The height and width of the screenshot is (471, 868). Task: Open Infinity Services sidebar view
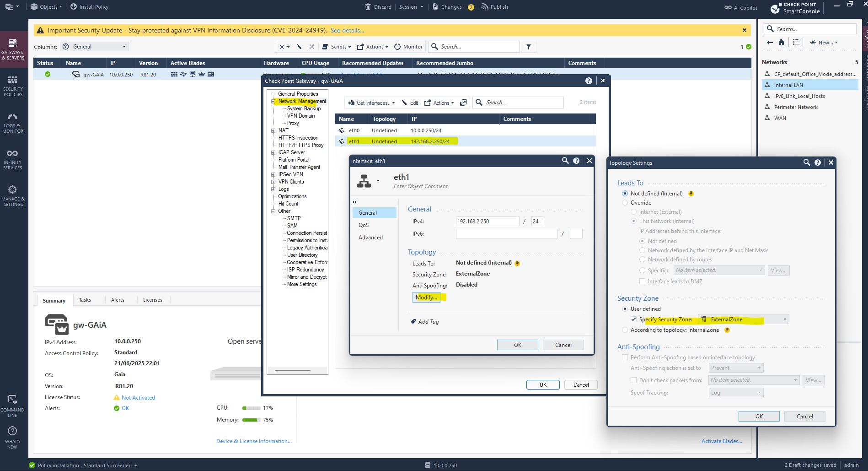(13, 159)
